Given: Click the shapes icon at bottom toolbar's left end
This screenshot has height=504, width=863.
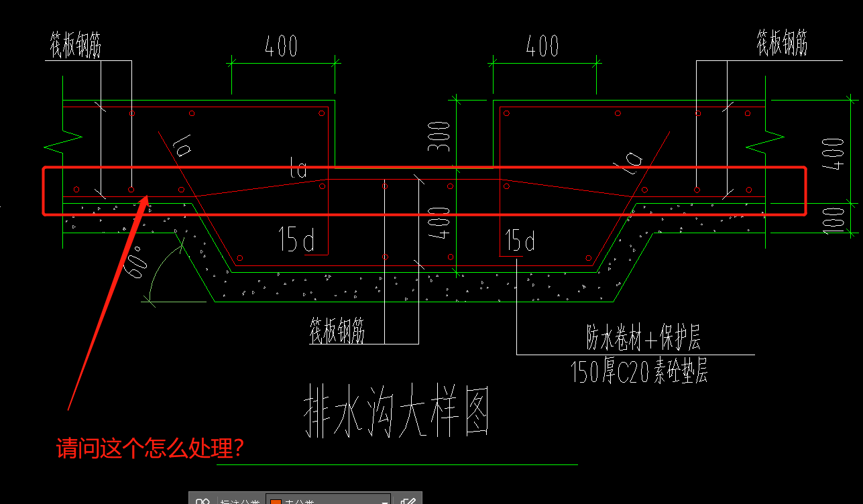Looking at the screenshot, I should [x=203, y=500].
